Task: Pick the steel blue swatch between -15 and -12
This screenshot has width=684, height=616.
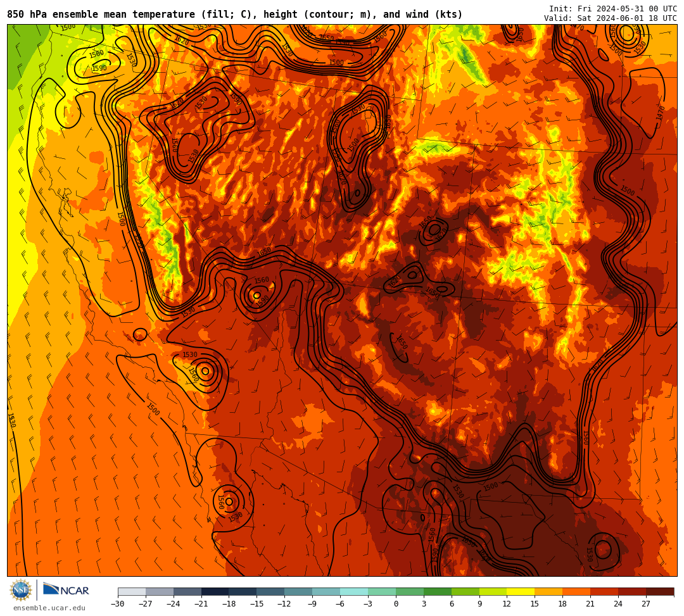Action: pos(271,591)
